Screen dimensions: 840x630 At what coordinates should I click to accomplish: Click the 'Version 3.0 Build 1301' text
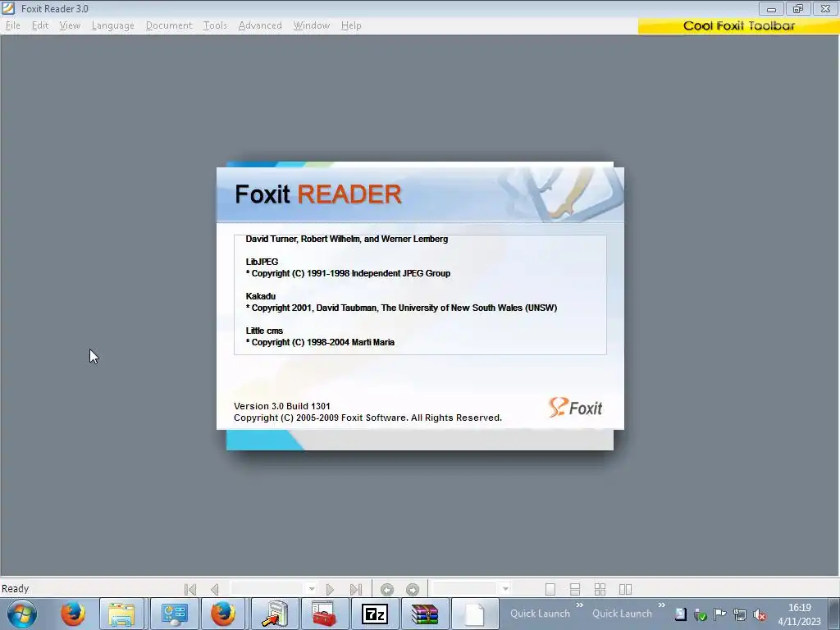pyautogui.click(x=282, y=406)
